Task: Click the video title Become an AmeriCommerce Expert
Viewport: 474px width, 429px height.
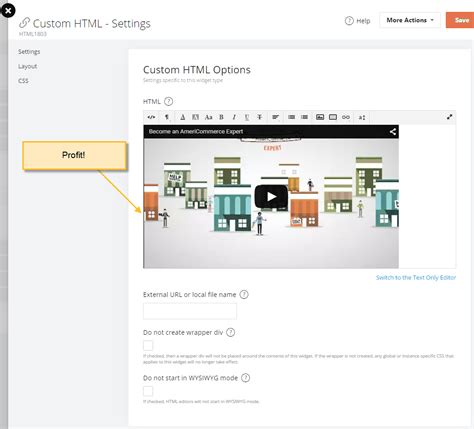Action: pyautogui.click(x=196, y=131)
